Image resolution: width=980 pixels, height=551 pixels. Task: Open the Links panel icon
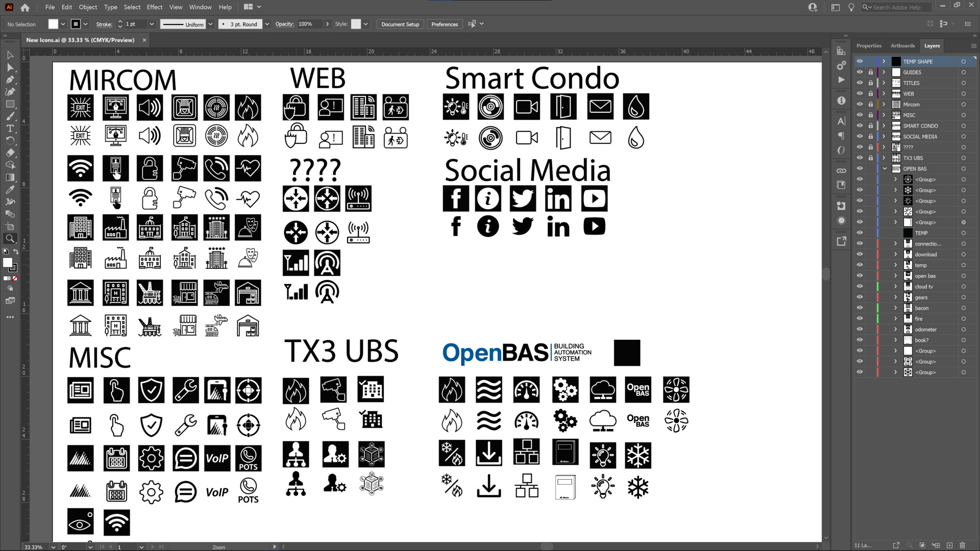point(841,170)
